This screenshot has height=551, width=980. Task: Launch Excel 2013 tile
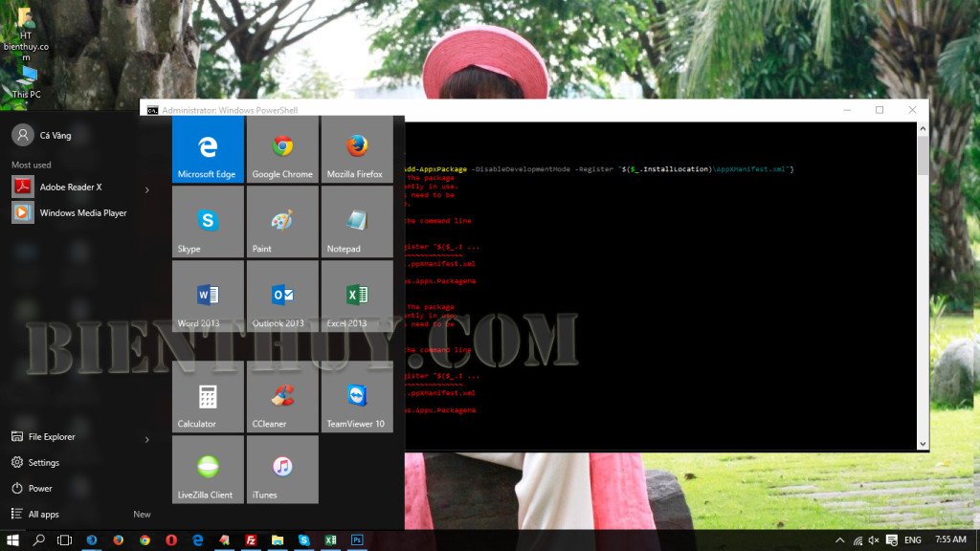click(357, 297)
